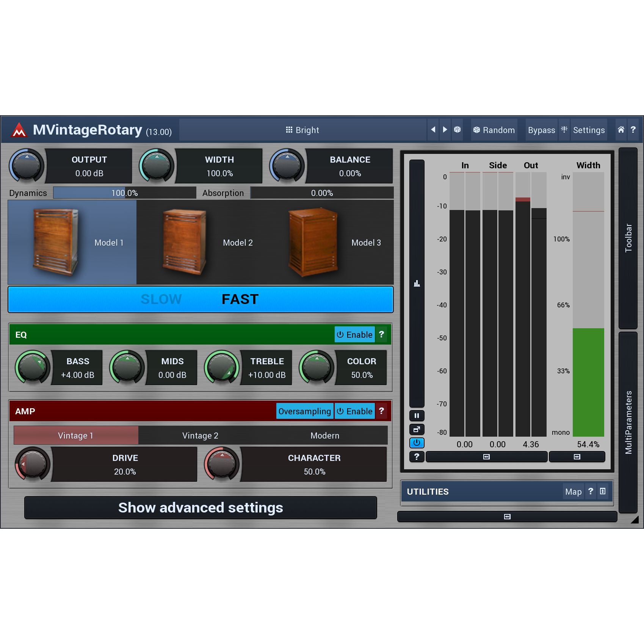Click the Bypass button
Viewport: 644px width, 644px height.
pos(541,130)
